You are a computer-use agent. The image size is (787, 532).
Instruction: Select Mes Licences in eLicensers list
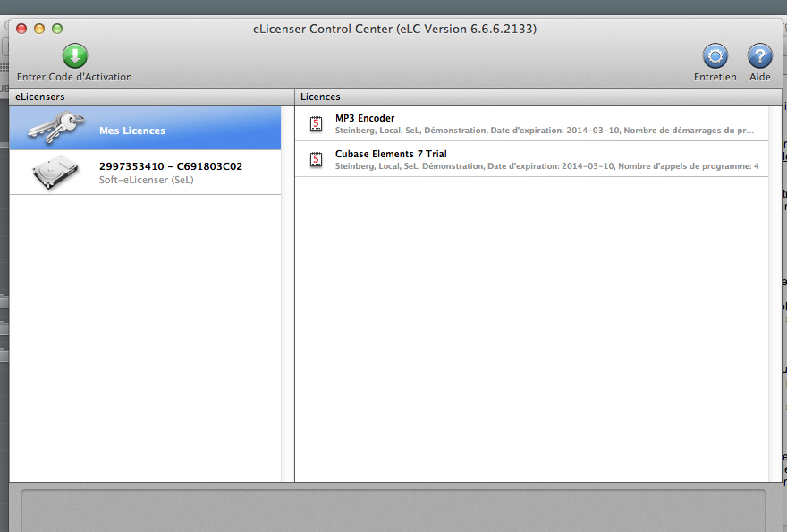pos(145,128)
